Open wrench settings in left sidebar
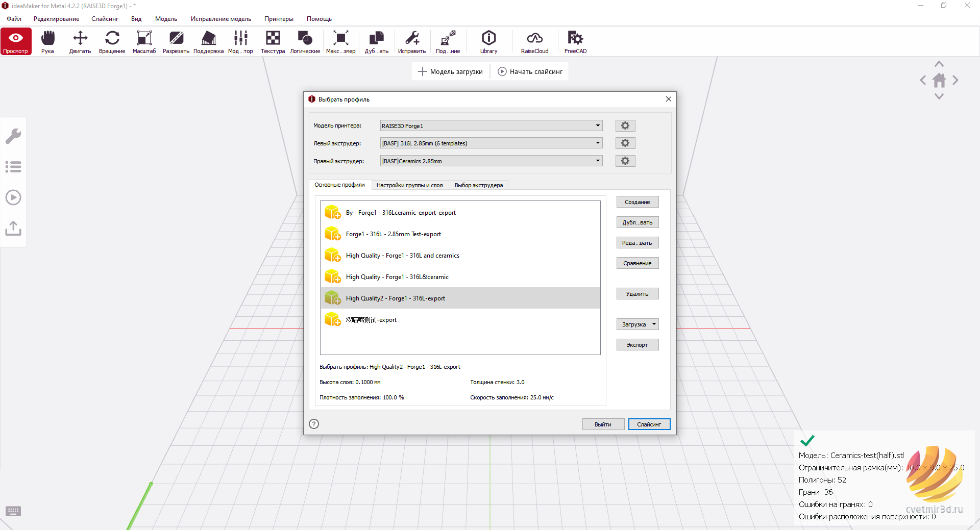 [x=13, y=136]
